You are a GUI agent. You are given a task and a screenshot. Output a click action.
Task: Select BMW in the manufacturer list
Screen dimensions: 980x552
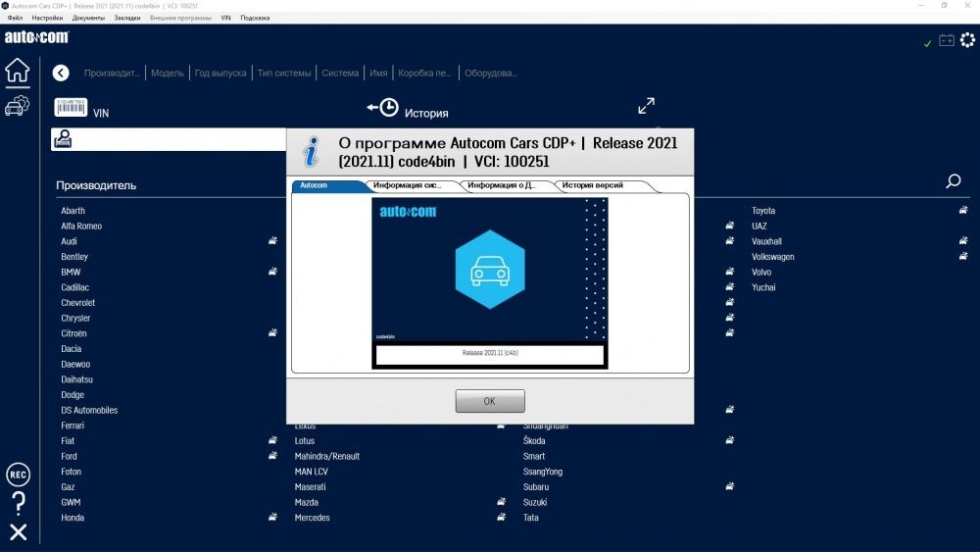[x=71, y=272]
